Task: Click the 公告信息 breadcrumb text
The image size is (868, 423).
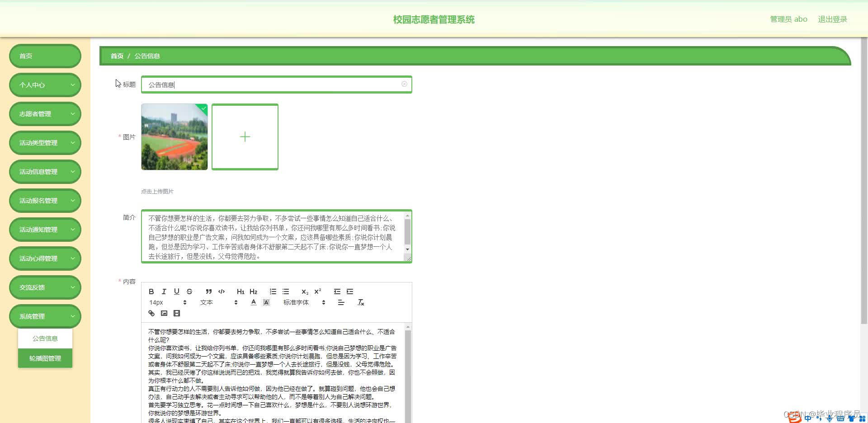Action: (x=147, y=56)
